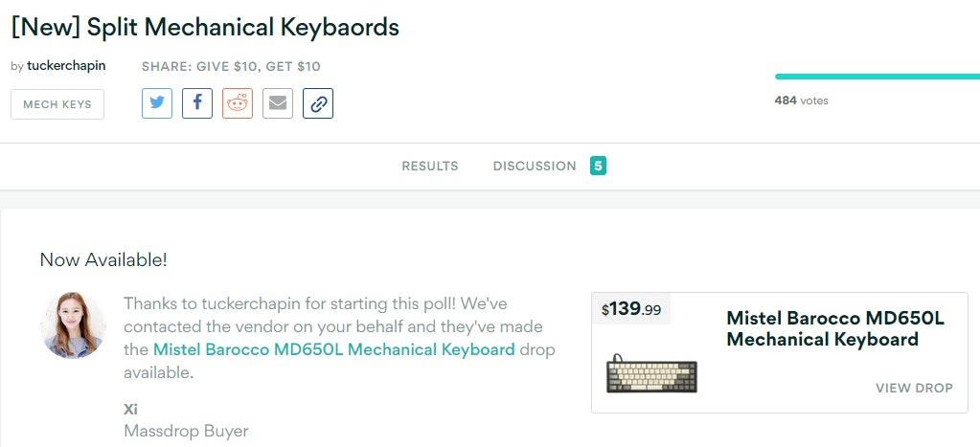Open the RESULTS tab

click(x=430, y=167)
